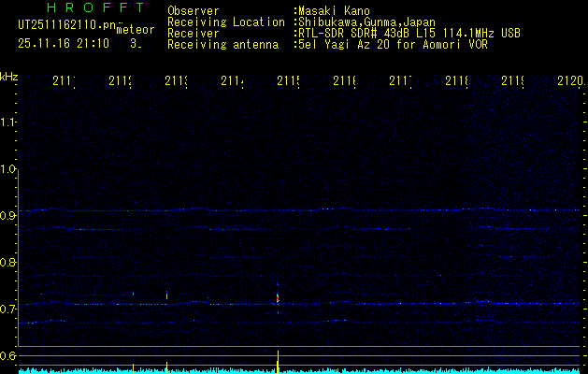This screenshot has width=588, height=374.
Task: Click the 'Receiving antenna' field label
Action: pos(222,44)
